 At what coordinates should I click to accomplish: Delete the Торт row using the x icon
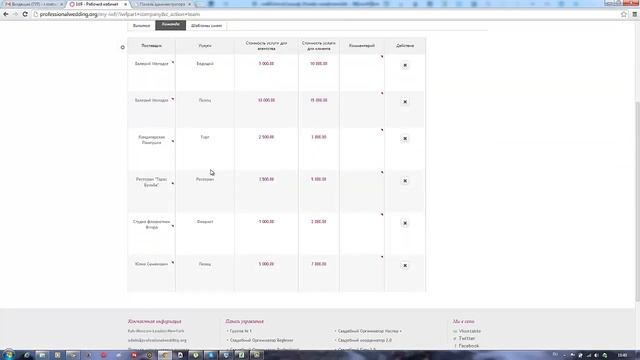tap(405, 138)
